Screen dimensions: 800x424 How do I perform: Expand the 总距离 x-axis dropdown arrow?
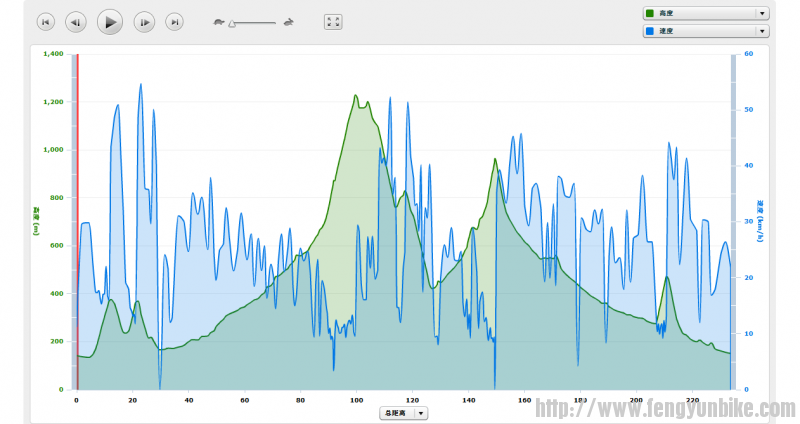(x=421, y=412)
